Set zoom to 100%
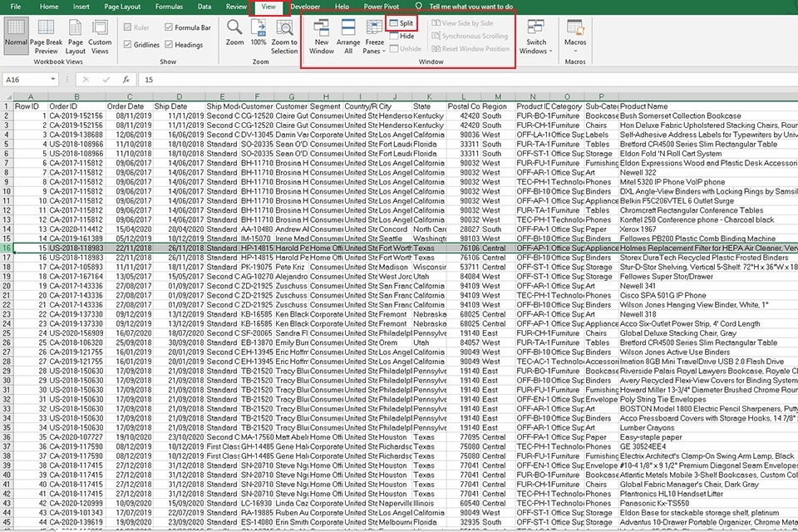The image size is (798, 532). (259, 33)
